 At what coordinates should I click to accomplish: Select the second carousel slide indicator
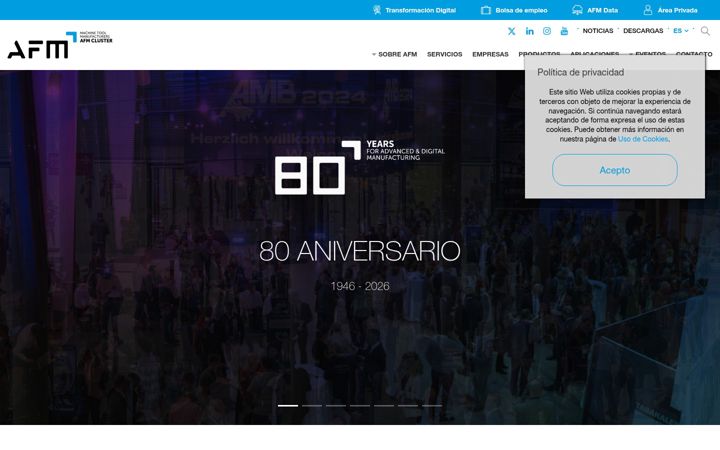pos(312,405)
